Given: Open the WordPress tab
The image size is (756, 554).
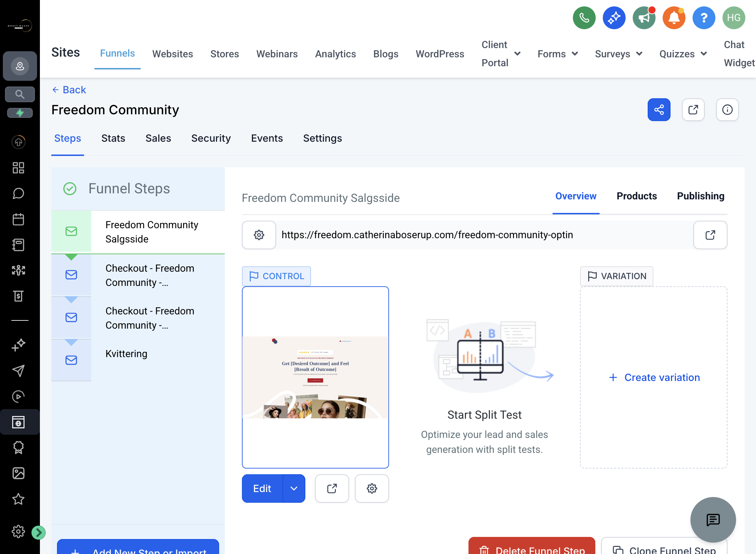Looking at the screenshot, I should pyautogui.click(x=440, y=54).
